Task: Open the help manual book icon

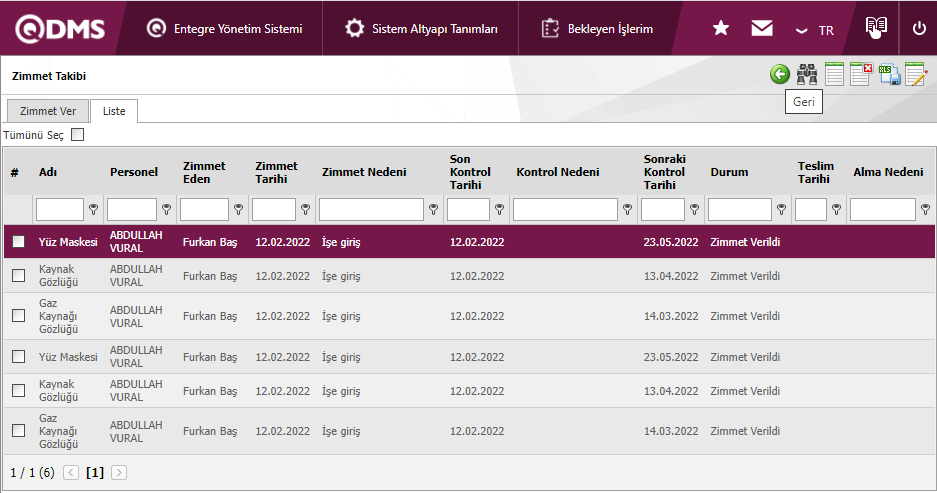Action: pos(876,28)
